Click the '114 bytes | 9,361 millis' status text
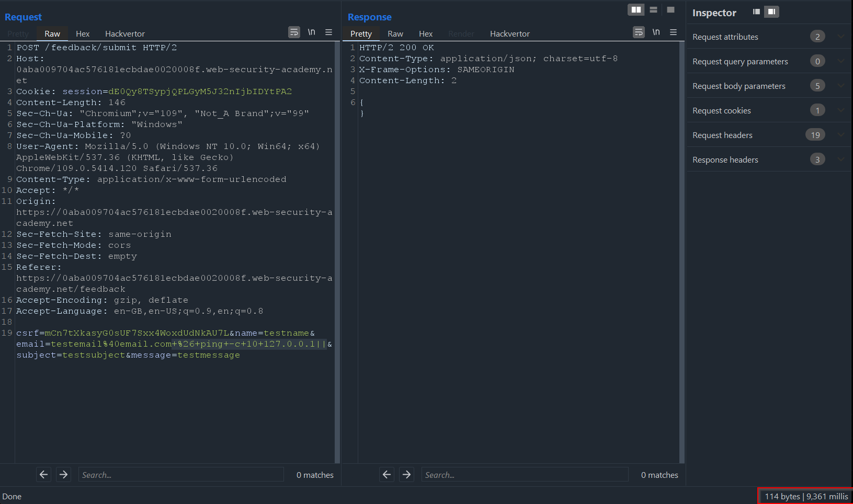The height and width of the screenshot is (504, 853). (806, 496)
